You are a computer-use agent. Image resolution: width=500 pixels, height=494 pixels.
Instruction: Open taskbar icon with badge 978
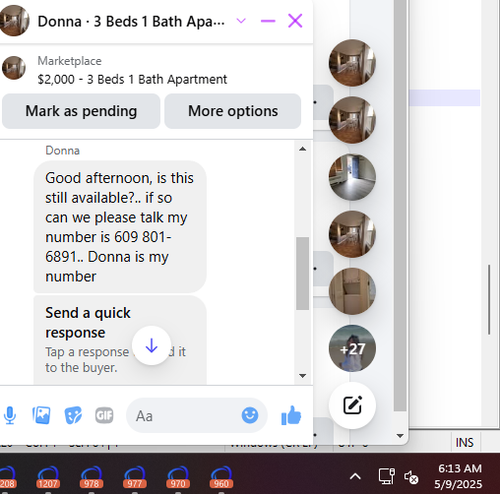[x=91, y=477]
